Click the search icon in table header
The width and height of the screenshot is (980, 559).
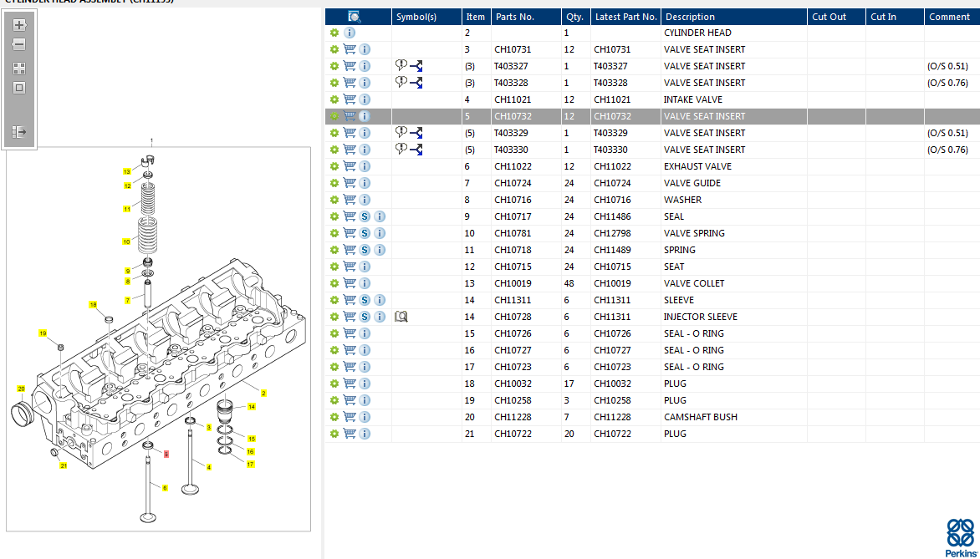pos(355,17)
